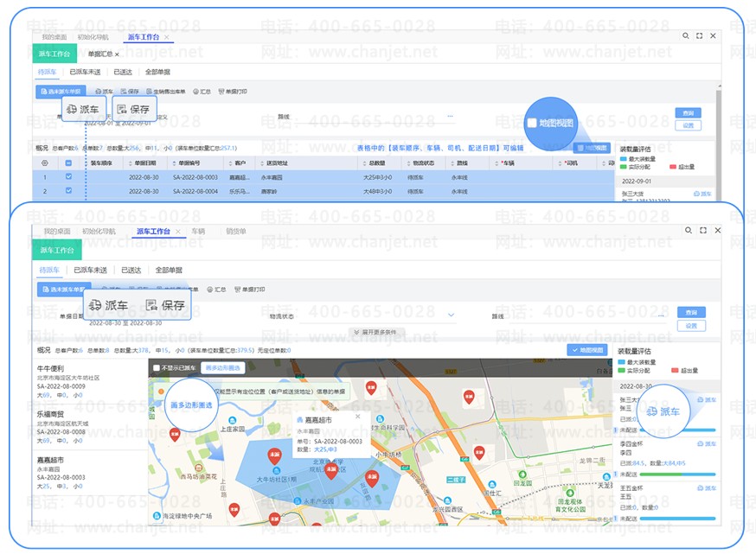Image resolution: width=756 pixels, height=554 pixels.
Task: Open the 车辆 tab in the map-view window
Action: (x=198, y=232)
